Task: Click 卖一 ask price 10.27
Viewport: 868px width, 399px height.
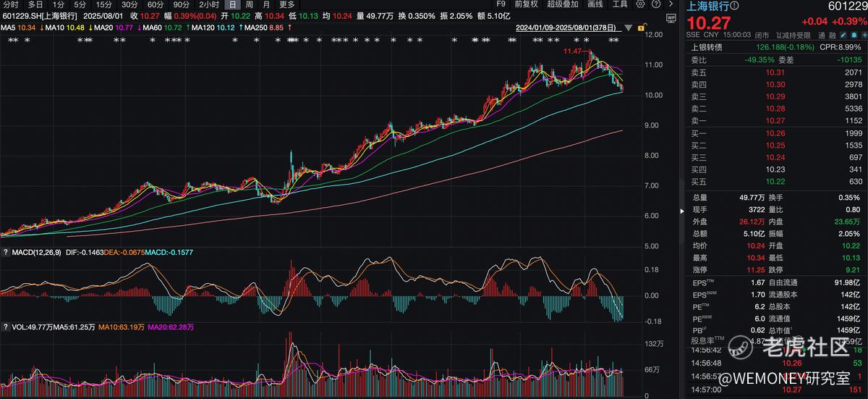Action: pyautogui.click(x=775, y=120)
